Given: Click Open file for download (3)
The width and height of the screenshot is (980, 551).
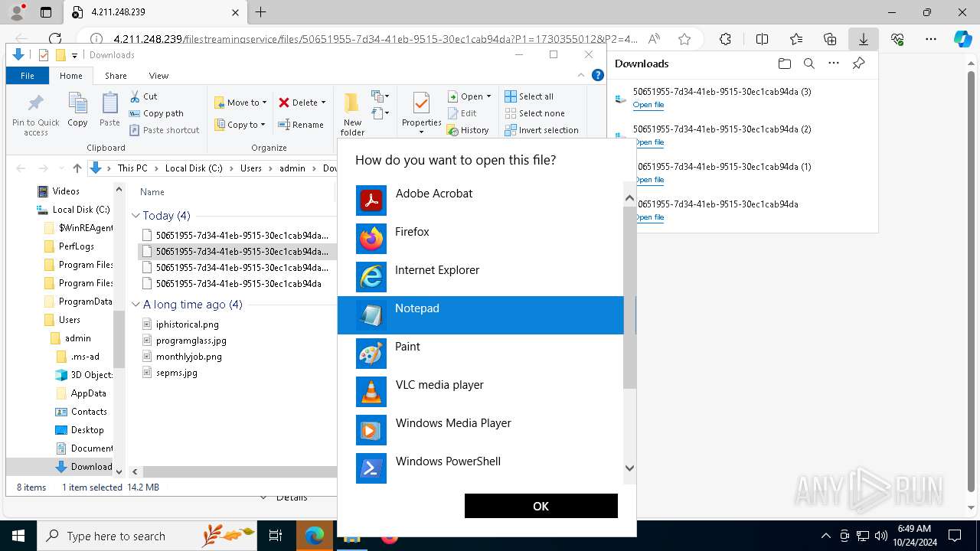Looking at the screenshot, I should tap(648, 105).
